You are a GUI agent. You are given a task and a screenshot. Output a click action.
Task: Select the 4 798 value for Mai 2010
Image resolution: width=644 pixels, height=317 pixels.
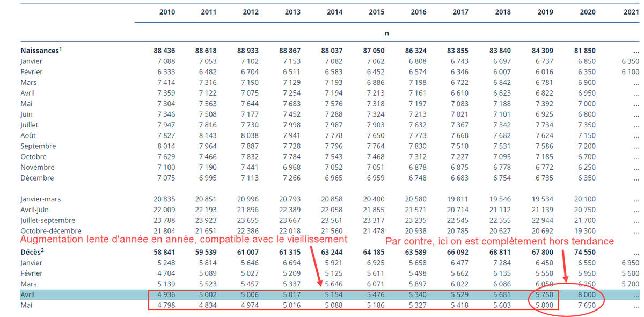[166, 305]
